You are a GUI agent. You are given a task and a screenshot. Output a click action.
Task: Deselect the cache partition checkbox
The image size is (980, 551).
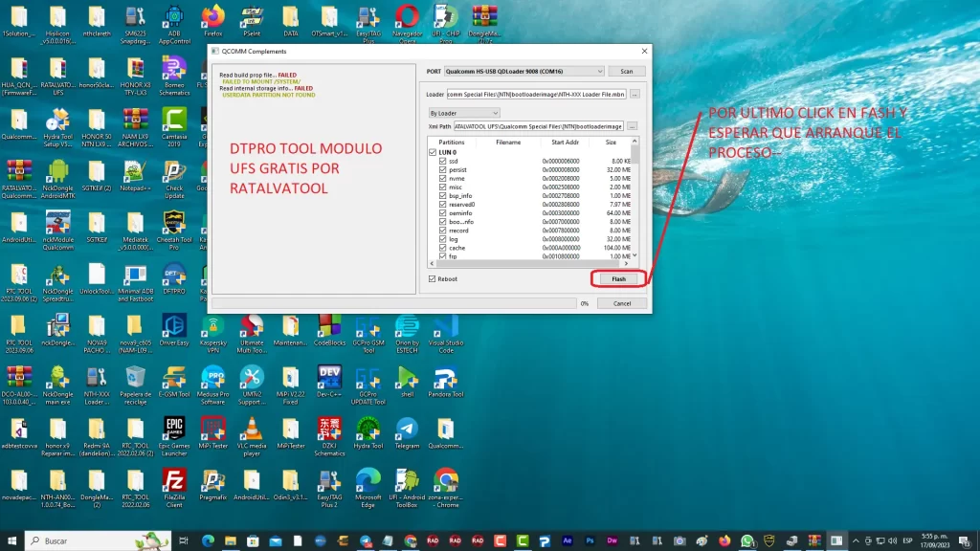tap(442, 248)
